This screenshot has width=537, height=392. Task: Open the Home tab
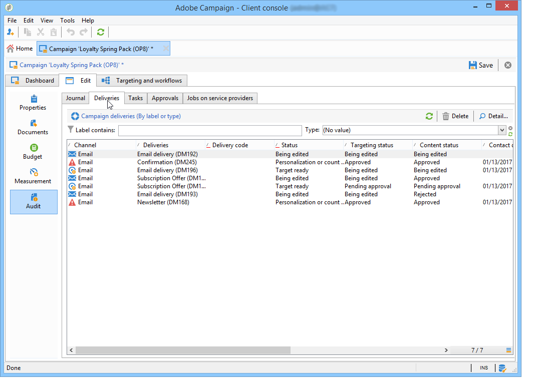[20, 49]
